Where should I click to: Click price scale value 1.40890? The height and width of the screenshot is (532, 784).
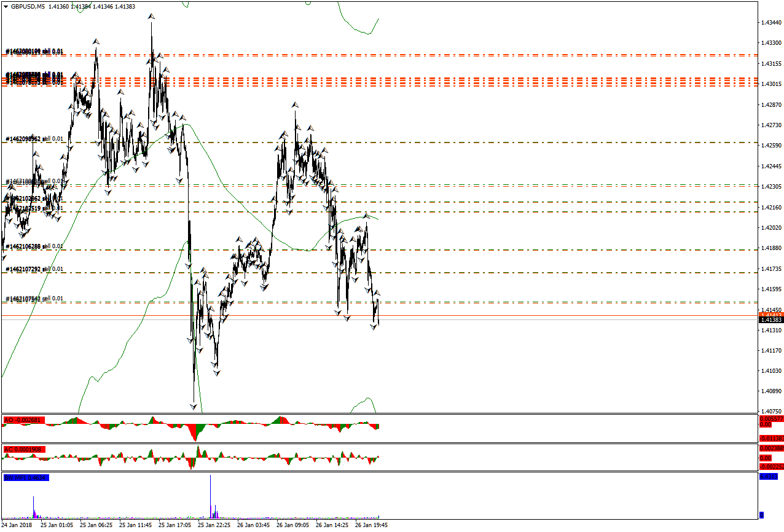pyautogui.click(x=770, y=391)
